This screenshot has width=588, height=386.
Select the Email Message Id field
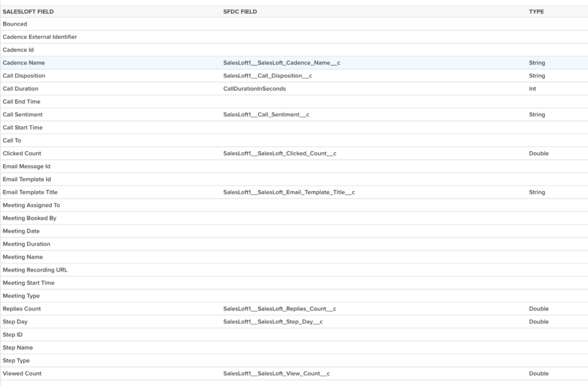26,166
